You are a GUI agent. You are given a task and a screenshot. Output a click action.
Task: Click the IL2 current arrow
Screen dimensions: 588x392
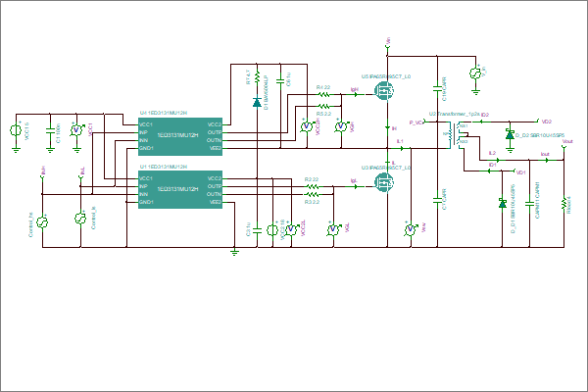click(x=497, y=160)
